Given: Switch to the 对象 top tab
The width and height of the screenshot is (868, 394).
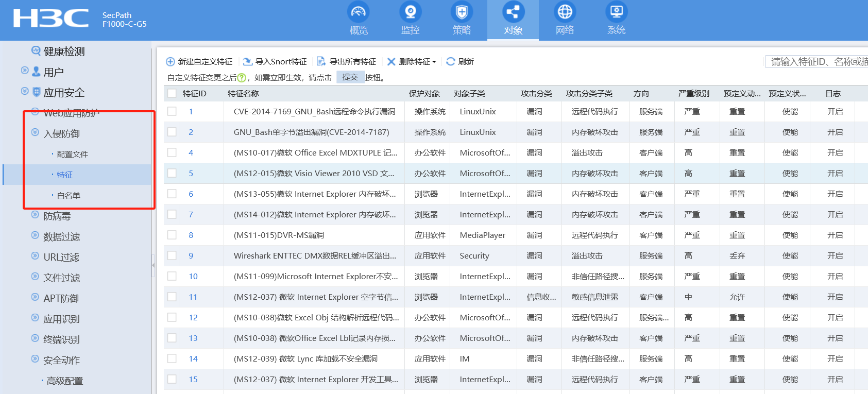Looking at the screenshot, I should click(x=513, y=20).
